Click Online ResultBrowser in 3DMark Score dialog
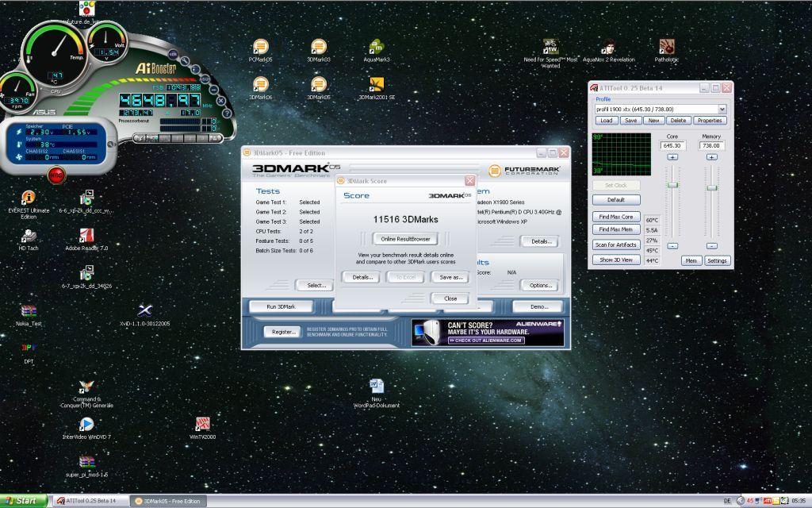Image resolution: width=812 pixels, height=508 pixels. pyautogui.click(x=405, y=239)
